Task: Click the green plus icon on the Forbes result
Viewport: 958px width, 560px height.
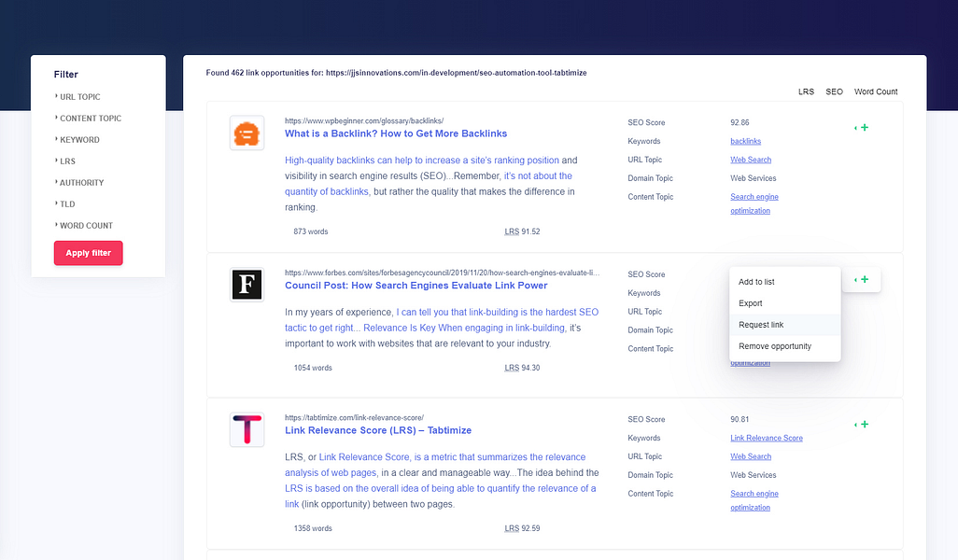Action: (x=864, y=279)
